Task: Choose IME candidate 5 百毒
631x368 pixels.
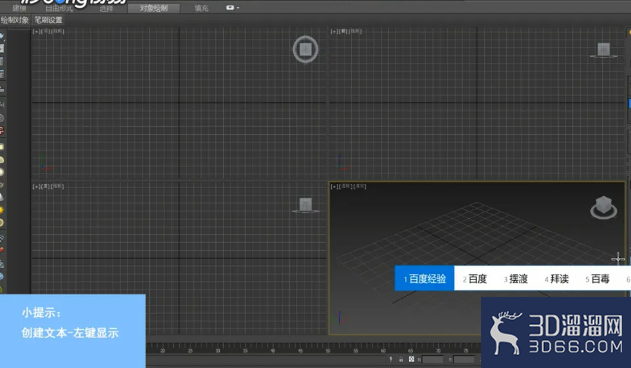Action: coord(598,279)
